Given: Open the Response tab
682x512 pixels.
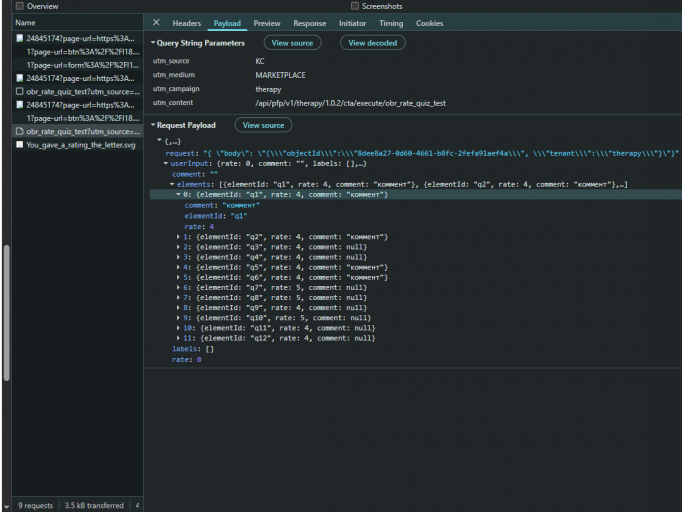Looking at the screenshot, I should tap(309, 23).
